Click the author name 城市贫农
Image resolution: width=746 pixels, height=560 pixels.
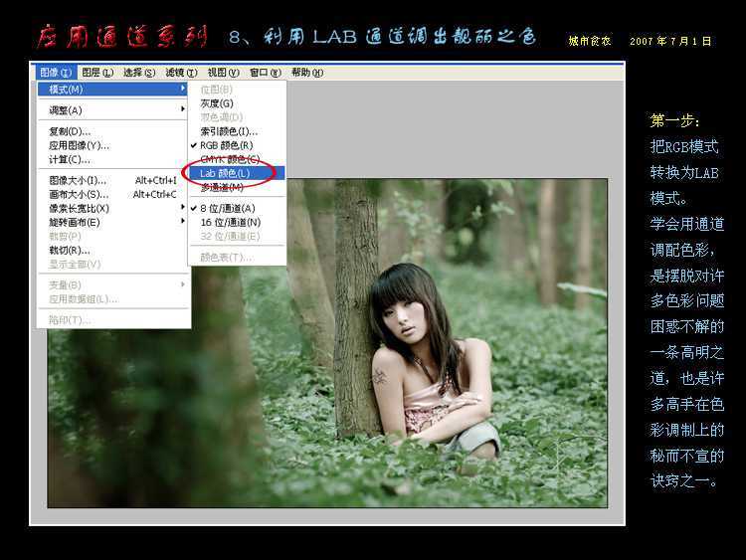[590, 41]
